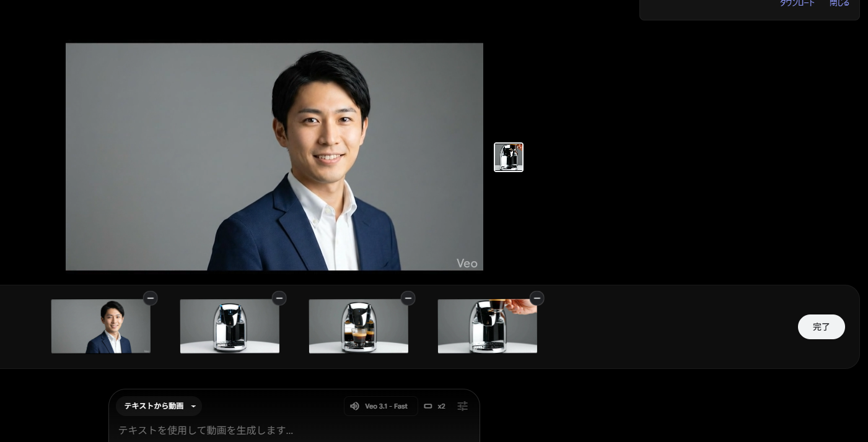Click the aspect ratio rectangle icon
Viewport: 868px width, 442px height.
427,406
